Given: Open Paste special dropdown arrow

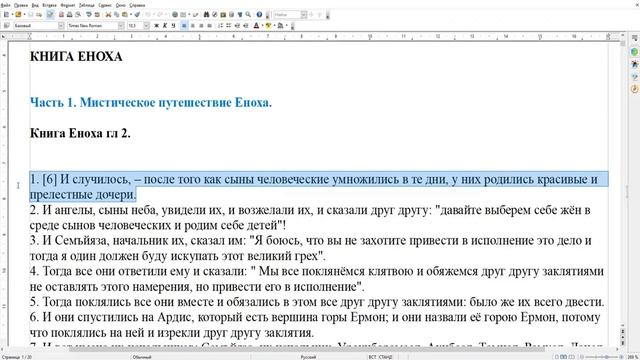Looking at the screenshot, I should [x=131, y=15].
